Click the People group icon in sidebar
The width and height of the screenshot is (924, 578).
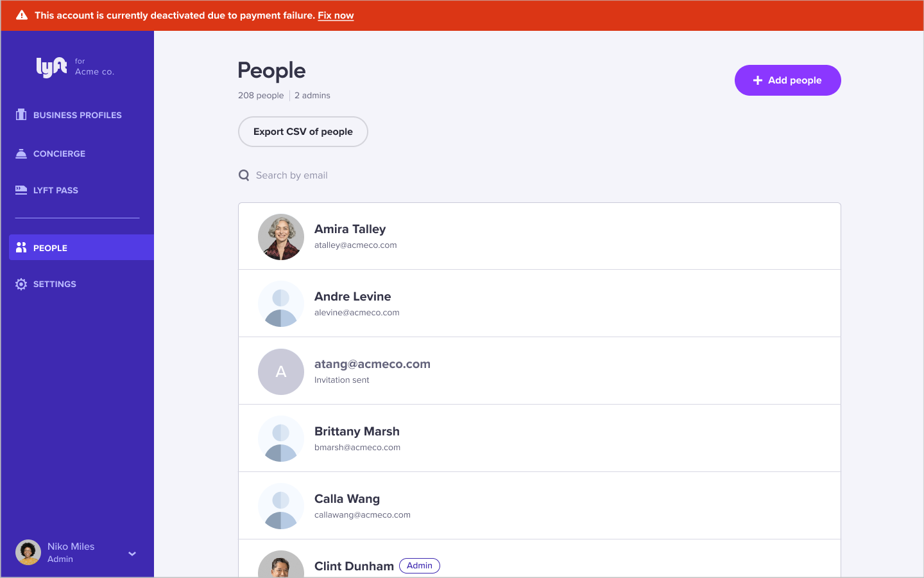[x=21, y=247]
